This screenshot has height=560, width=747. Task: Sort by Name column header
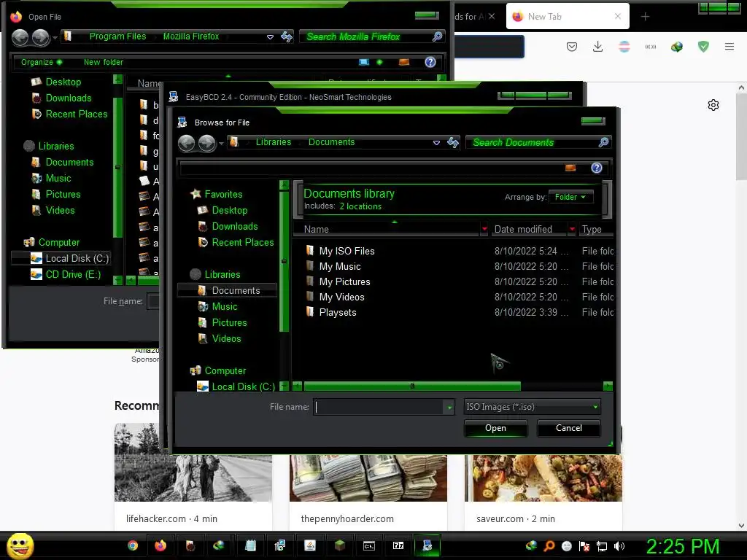tap(386, 229)
